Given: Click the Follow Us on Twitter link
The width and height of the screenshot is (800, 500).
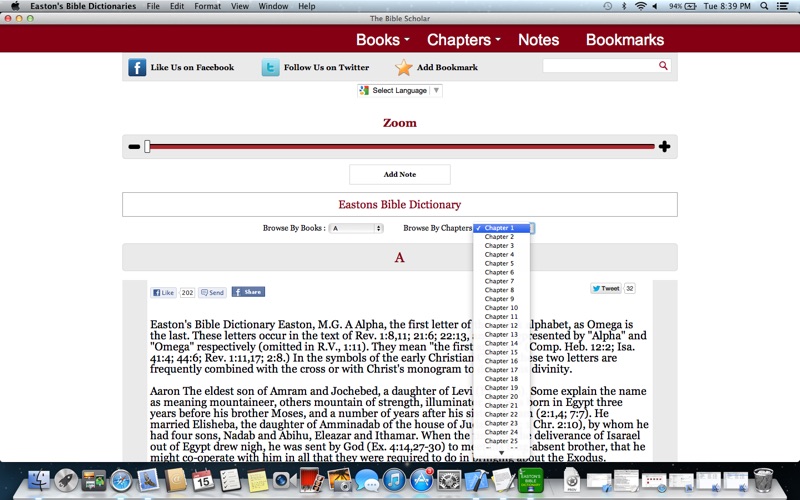Looking at the screenshot, I should click(326, 67).
